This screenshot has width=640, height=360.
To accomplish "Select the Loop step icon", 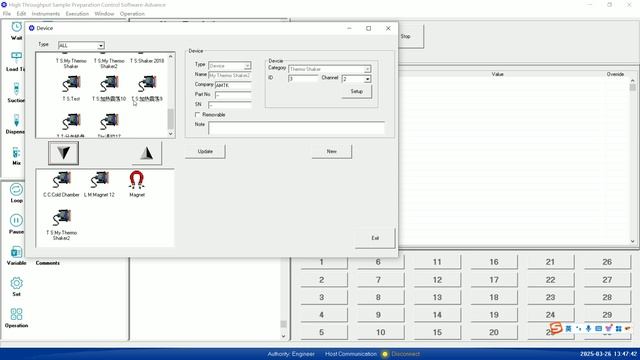I will 16,189.
